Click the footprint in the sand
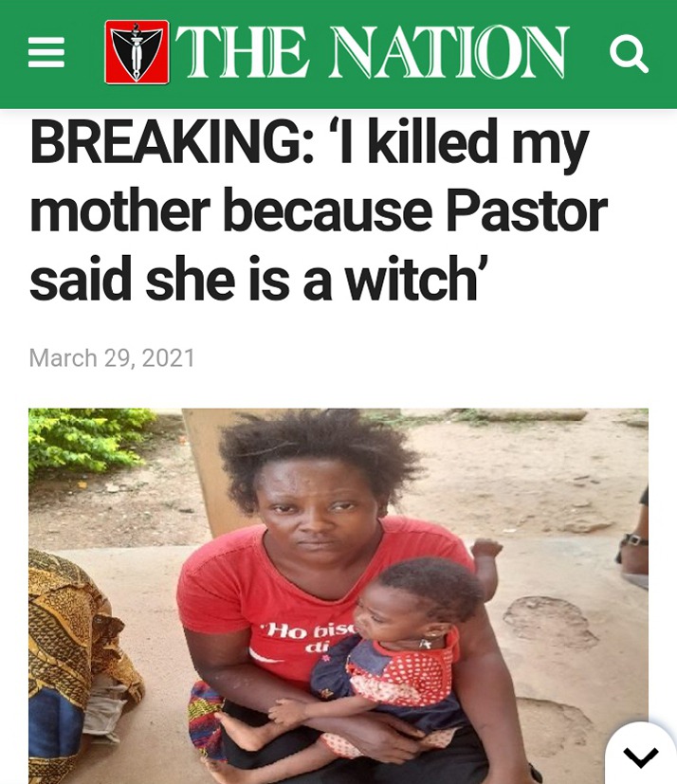Screen dimensions: 677x784 (x=549, y=620)
